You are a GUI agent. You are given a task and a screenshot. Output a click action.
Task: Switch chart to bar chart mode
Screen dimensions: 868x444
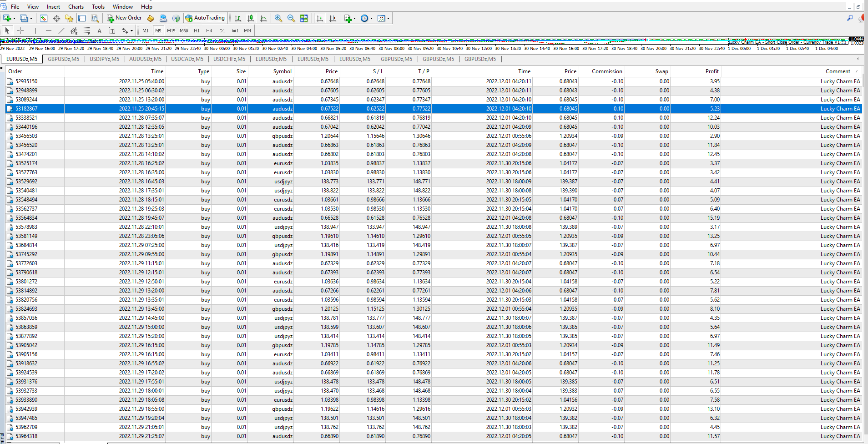pyautogui.click(x=237, y=18)
